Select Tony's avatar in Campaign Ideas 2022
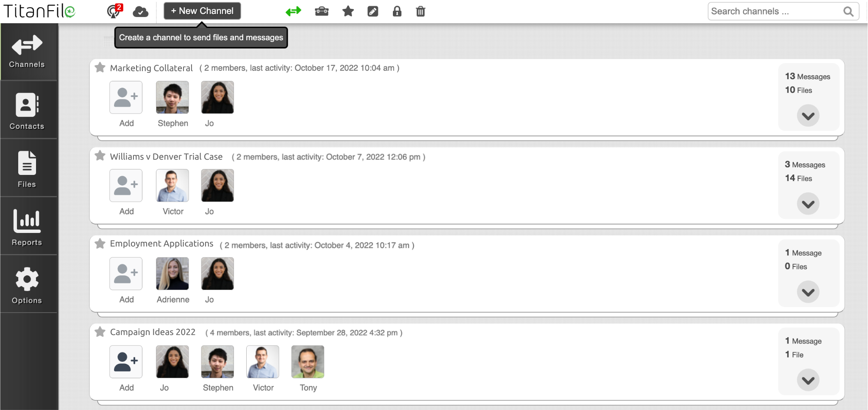The image size is (868, 410). tap(308, 362)
